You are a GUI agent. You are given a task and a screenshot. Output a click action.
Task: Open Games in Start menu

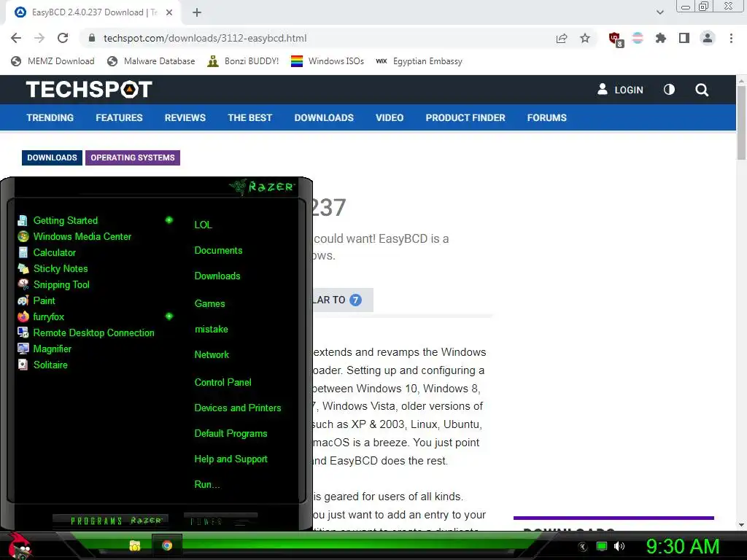[x=209, y=304]
